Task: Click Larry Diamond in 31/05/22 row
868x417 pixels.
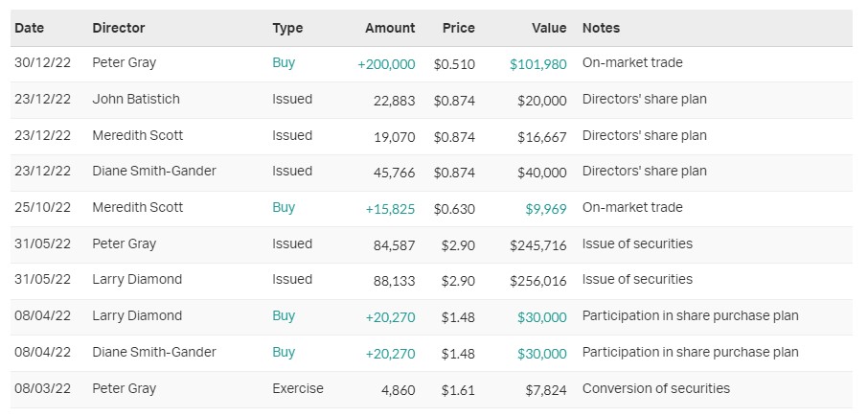Action: click(137, 279)
